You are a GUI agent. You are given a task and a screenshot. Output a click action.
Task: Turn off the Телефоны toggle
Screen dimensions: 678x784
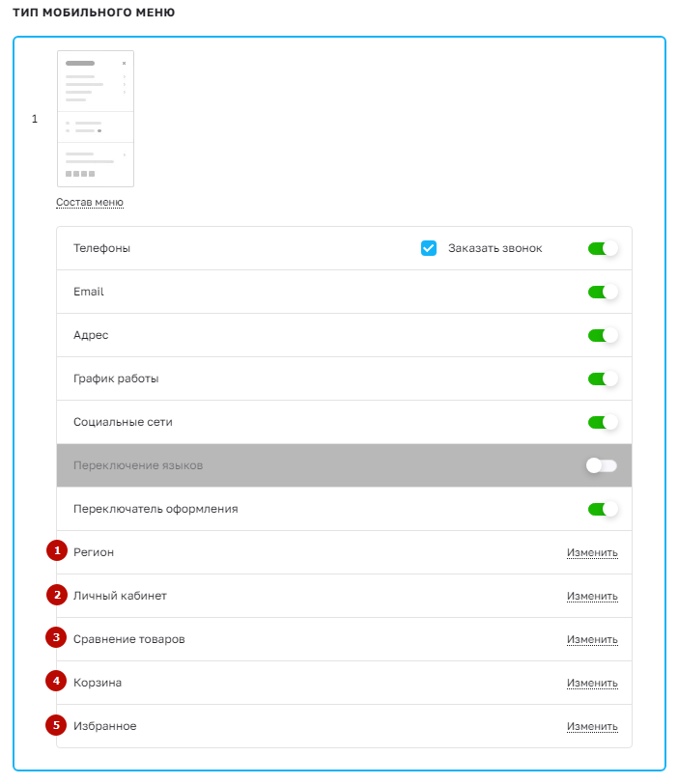click(x=603, y=248)
